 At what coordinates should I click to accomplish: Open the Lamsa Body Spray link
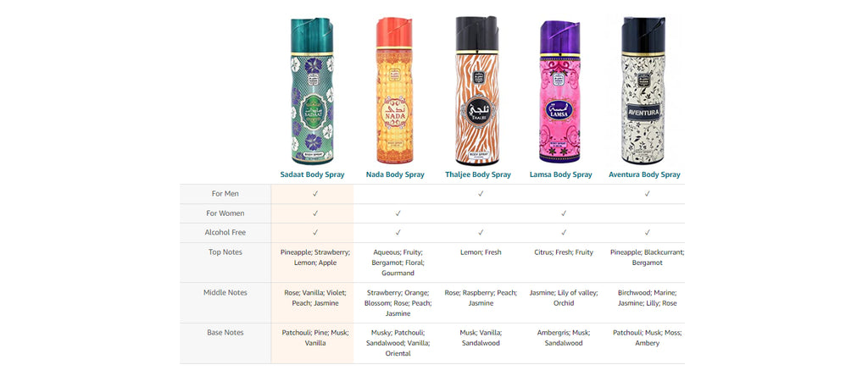coord(561,174)
